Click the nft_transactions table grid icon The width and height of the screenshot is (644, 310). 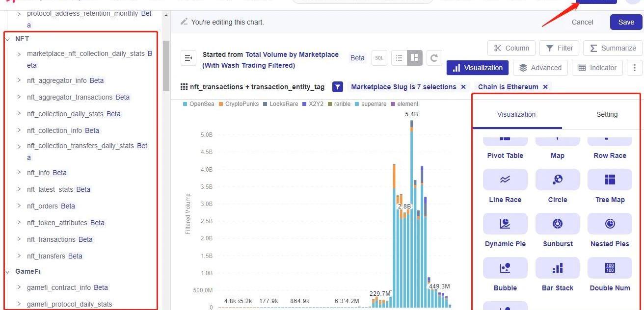click(184, 87)
